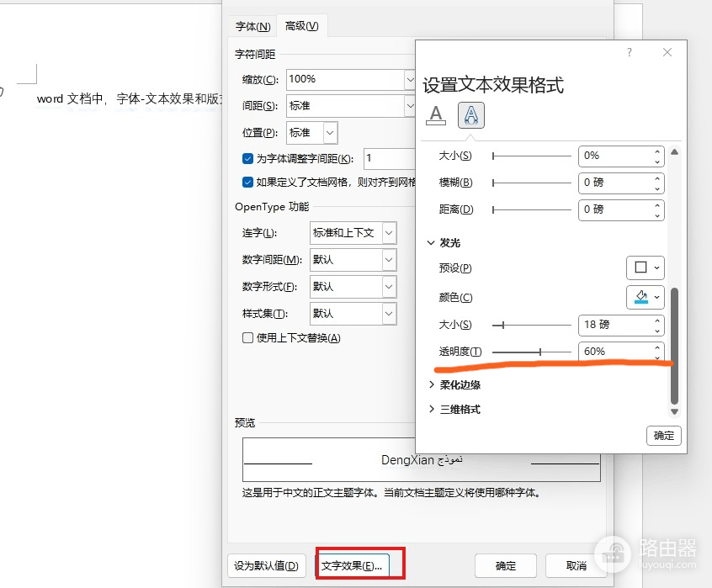This screenshot has width=712, height=588.
Task: Adjust the top 大小(S) 0% slider
Action: (x=532, y=156)
